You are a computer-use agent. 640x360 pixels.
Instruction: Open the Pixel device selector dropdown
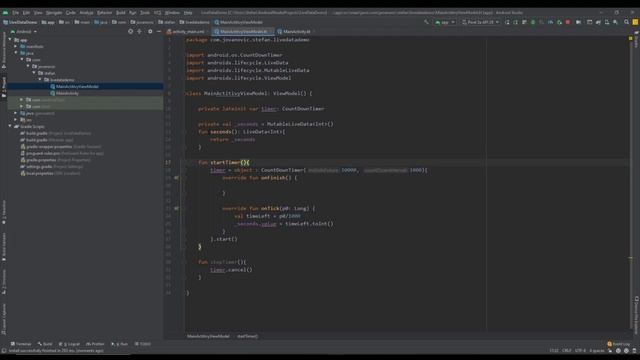[x=480, y=22]
